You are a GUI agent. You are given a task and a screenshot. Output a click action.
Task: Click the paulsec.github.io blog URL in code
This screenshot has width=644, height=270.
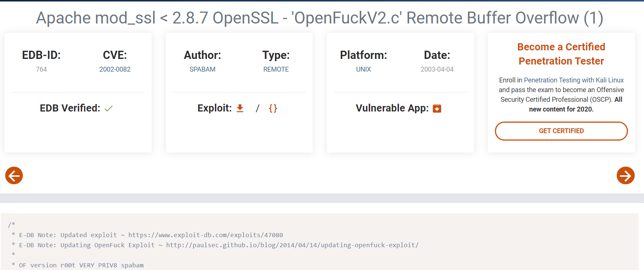(x=292, y=245)
